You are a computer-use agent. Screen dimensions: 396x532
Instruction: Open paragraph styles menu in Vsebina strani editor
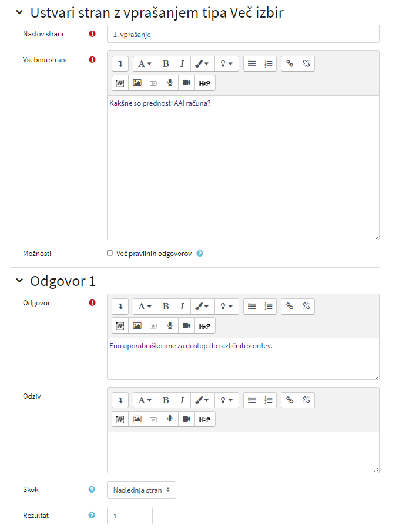(145, 64)
